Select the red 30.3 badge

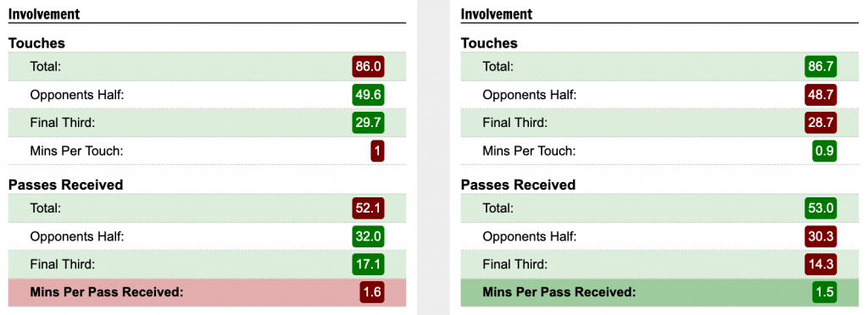[x=821, y=236]
